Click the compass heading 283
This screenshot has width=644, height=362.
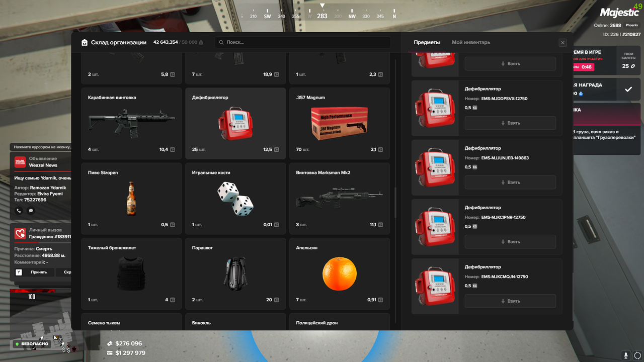tap(322, 16)
